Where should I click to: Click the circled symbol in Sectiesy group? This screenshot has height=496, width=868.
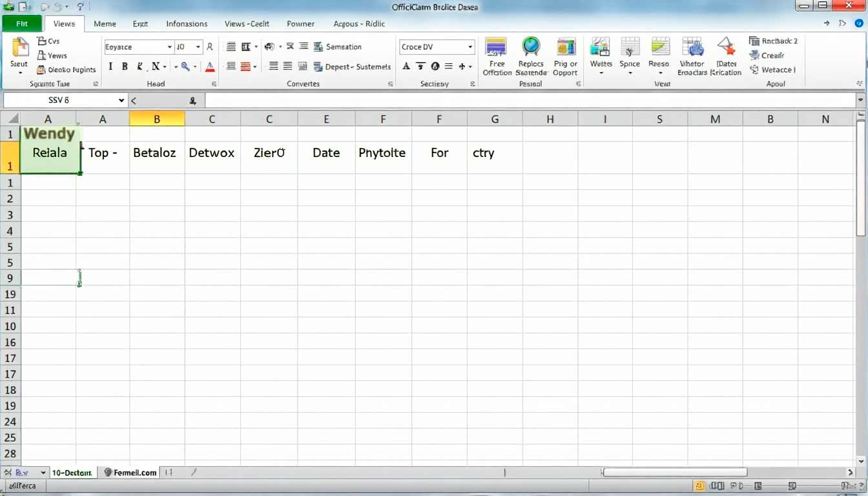click(435, 67)
